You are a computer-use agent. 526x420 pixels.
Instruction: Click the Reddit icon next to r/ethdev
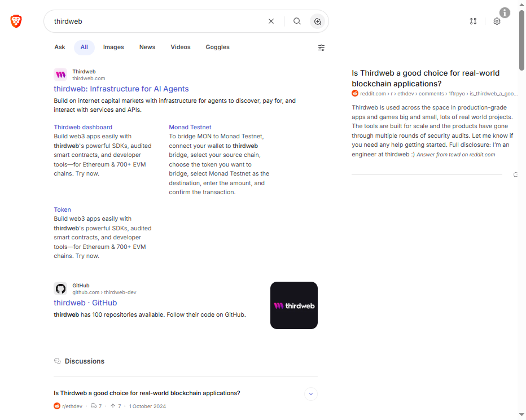point(57,406)
